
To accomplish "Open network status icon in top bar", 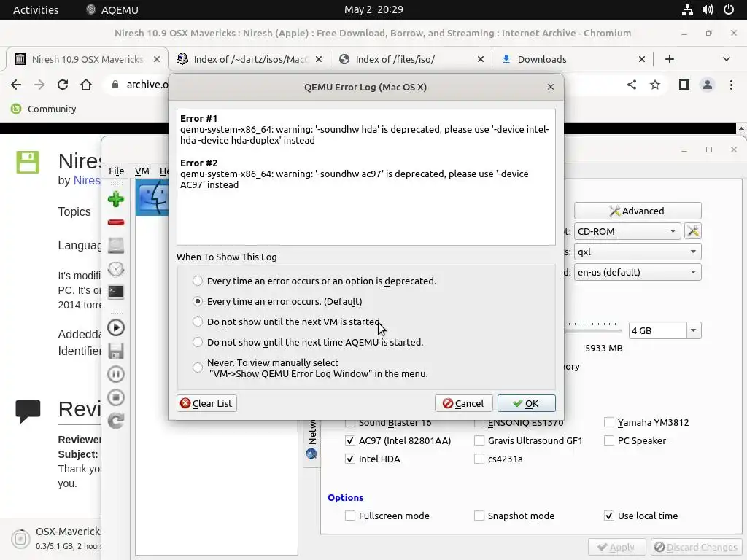I will [x=687, y=9].
